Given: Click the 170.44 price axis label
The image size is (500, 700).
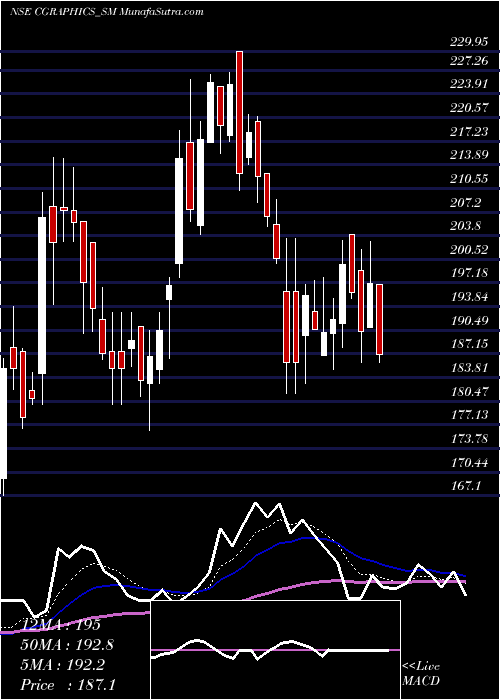Looking at the screenshot, I should (469, 462).
